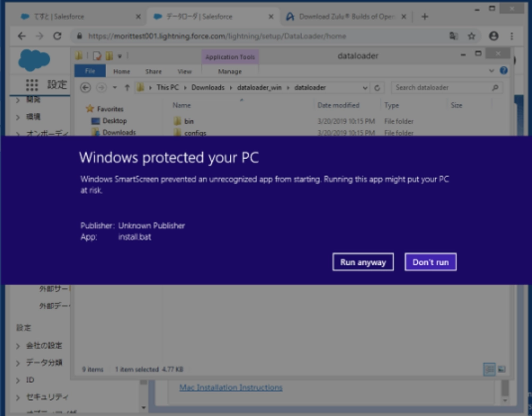Open the Mac Installation Instructions link
Screen dimensions: 532x416
[231, 387]
